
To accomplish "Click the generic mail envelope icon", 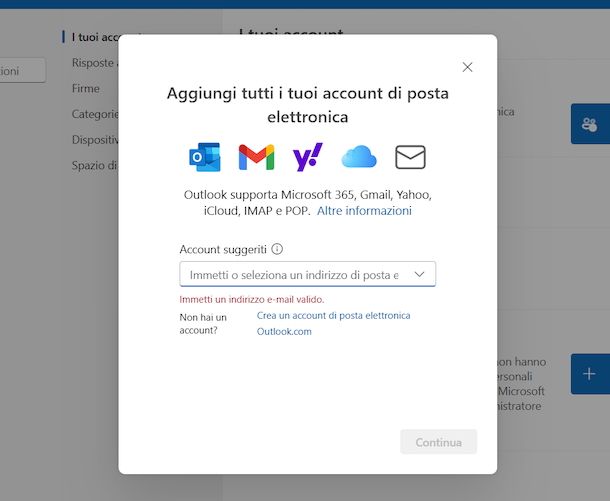I will pos(410,157).
